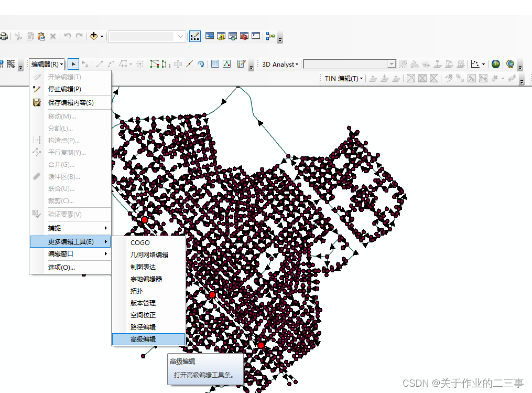Click the Delete X icon
This screenshot has height=393, width=532.
(x=53, y=36)
